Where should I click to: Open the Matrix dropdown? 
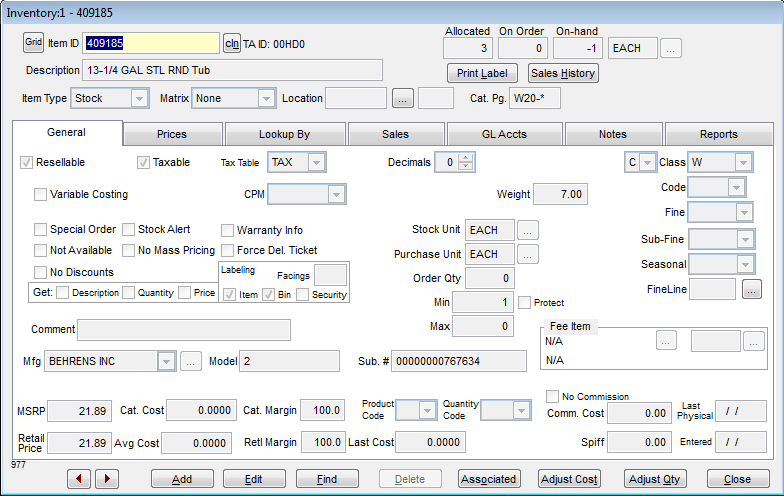coord(266,98)
